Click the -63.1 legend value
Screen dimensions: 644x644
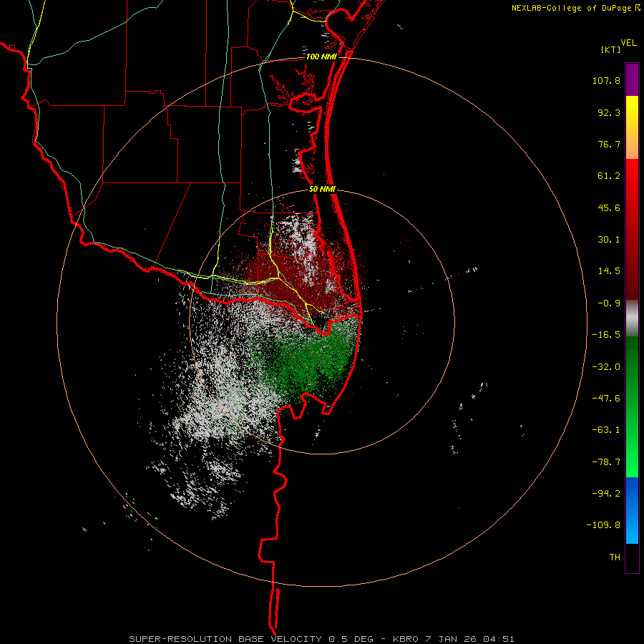(x=606, y=430)
